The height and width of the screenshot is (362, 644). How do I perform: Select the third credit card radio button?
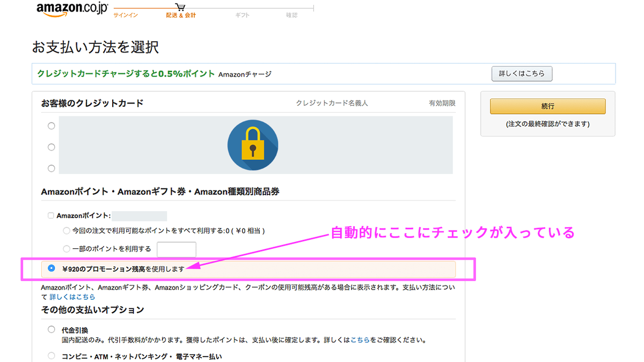[52, 168]
